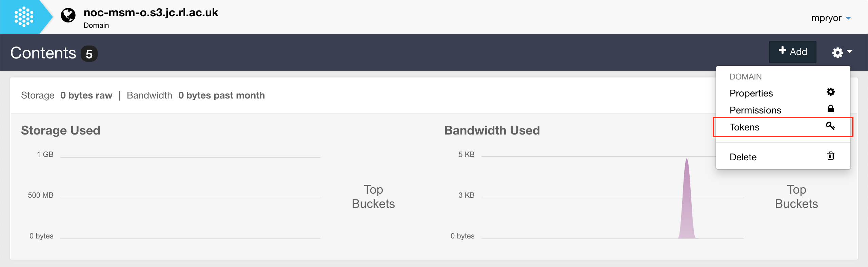
Task: Click the plus icon on Add button
Action: [x=783, y=51]
